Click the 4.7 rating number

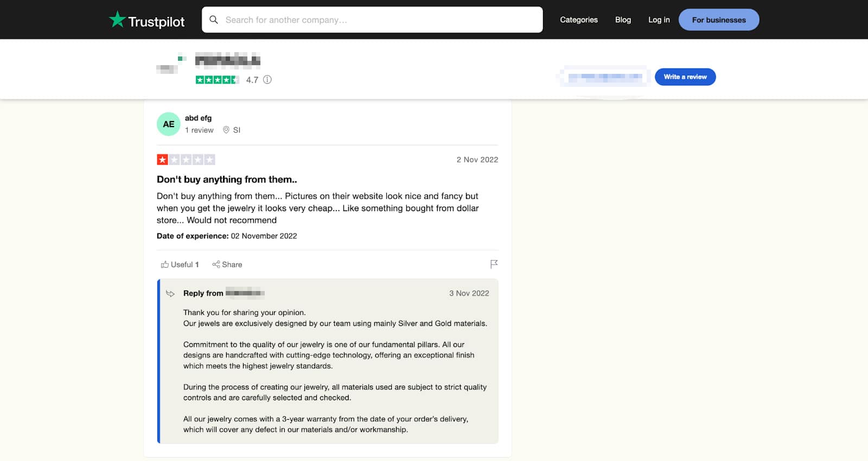(252, 80)
